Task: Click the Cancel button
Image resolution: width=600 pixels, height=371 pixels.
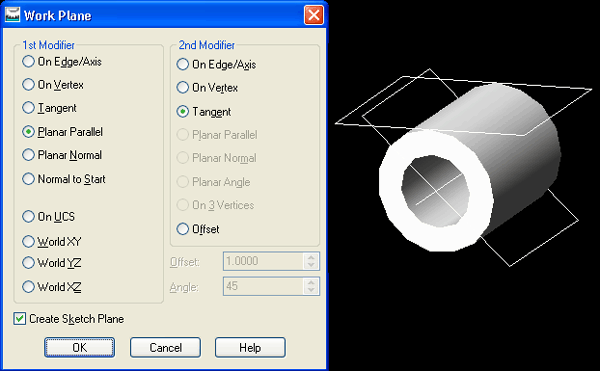Action: pyautogui.click(x=165, y=347)
